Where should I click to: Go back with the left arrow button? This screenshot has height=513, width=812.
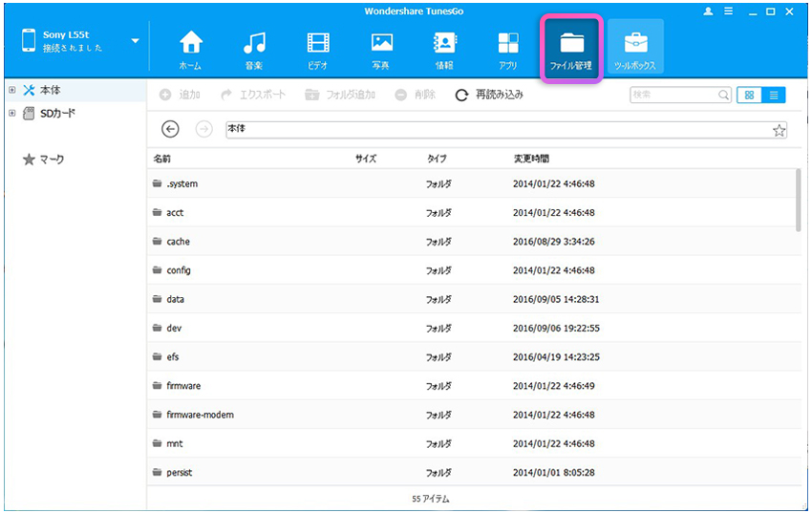pos(170,129)
